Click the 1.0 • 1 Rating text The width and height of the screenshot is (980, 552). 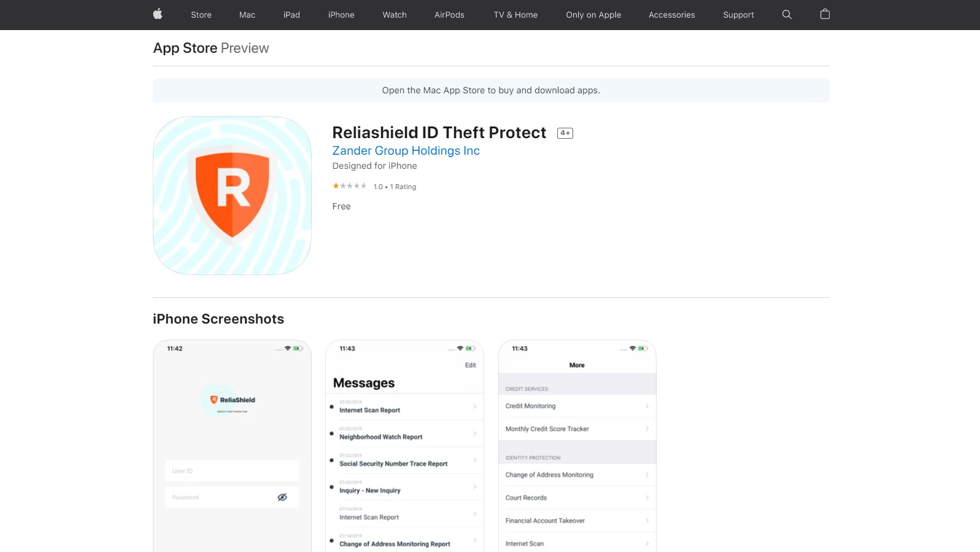[395, 187]
